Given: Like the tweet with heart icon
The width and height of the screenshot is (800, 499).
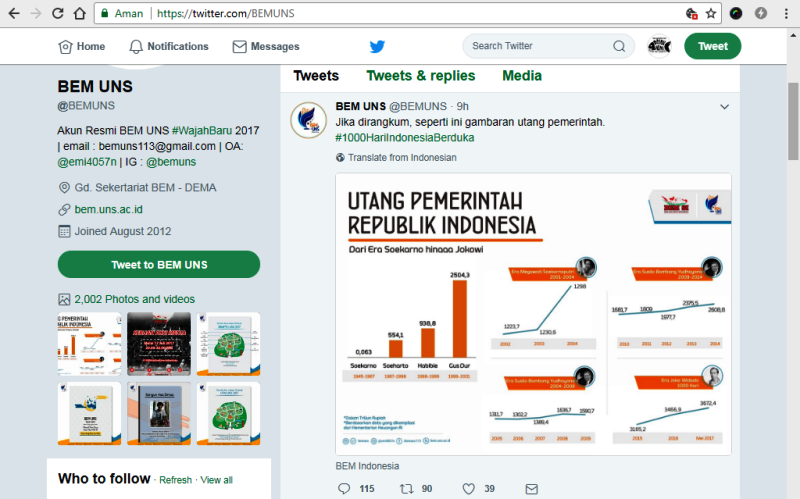Looking at the screenshot, I should 468,488.
